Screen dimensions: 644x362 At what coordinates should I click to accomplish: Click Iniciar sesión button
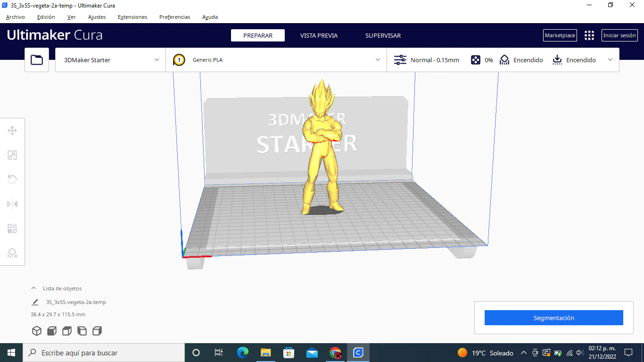(x=619, y=35)
